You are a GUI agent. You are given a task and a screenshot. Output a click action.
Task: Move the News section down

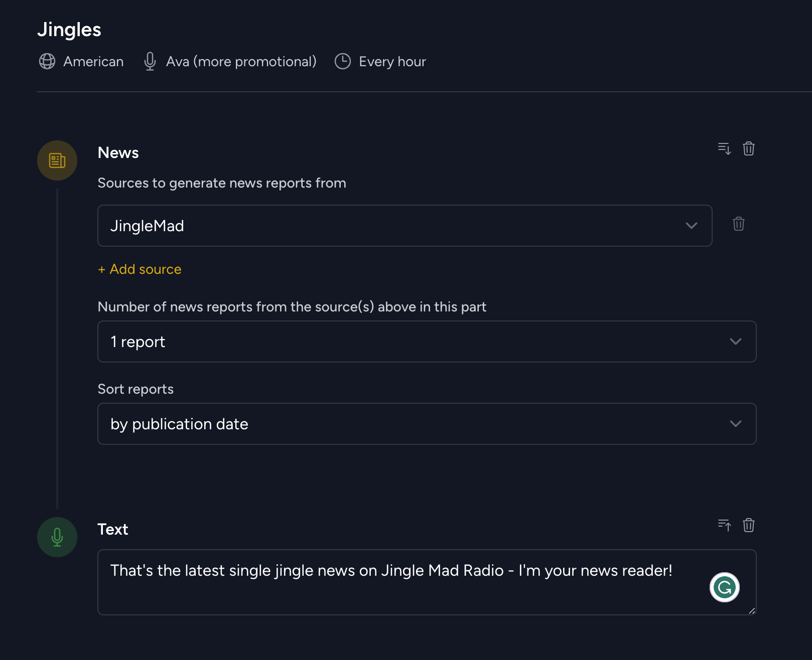pyautogui.click(x=724, y=149)
